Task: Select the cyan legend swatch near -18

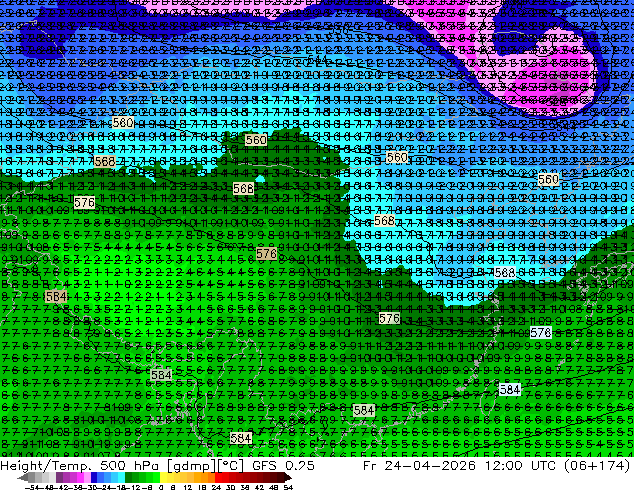Action: pyautogui.click(x=121, y=478)
